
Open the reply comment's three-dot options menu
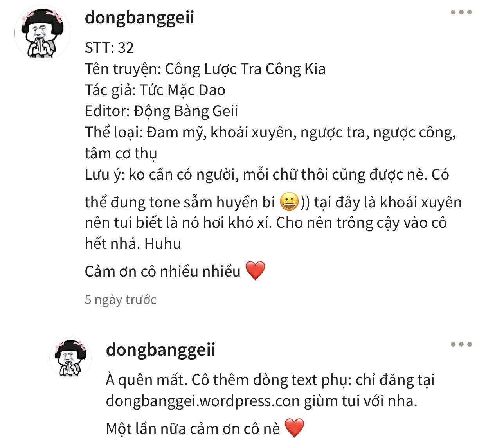(461, 344)
